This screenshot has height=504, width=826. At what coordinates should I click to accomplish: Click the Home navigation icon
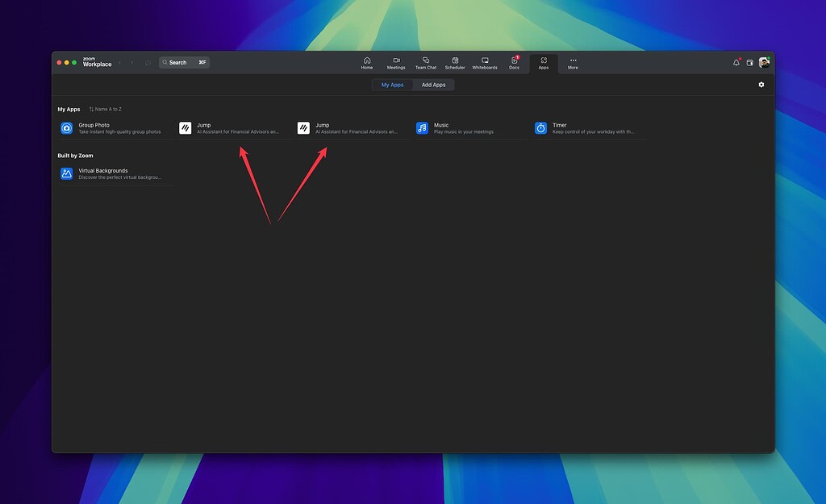tap(367, 63)
